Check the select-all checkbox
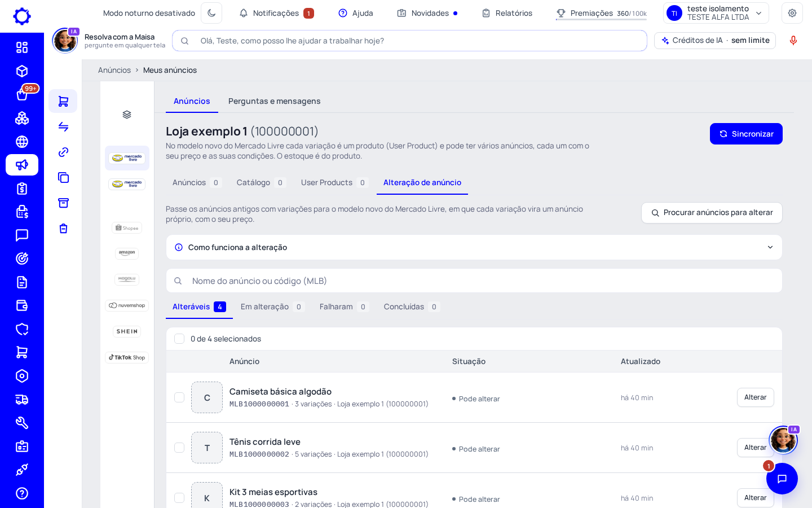Screen dimensions: 812x508 tap(179, 339)
